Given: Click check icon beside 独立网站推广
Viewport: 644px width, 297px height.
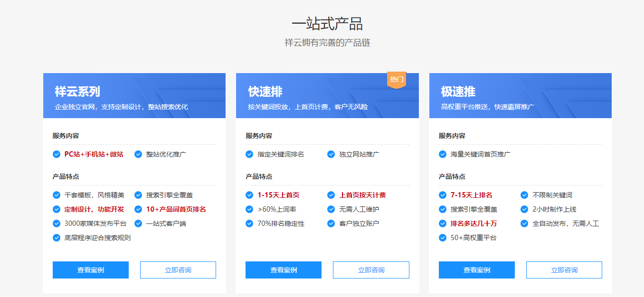Looking at the screenshot, I should click(x=331, y=154).
